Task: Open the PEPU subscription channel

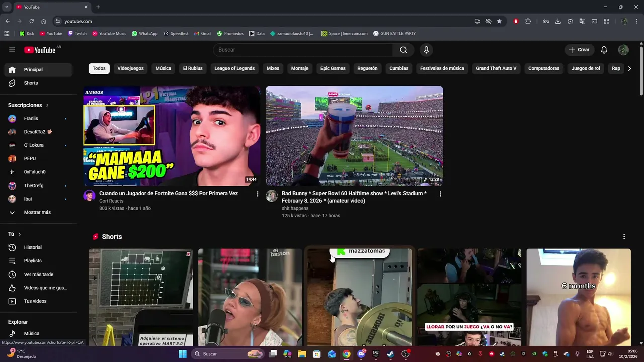Action: pyautogui.click(x=38, y=158)
